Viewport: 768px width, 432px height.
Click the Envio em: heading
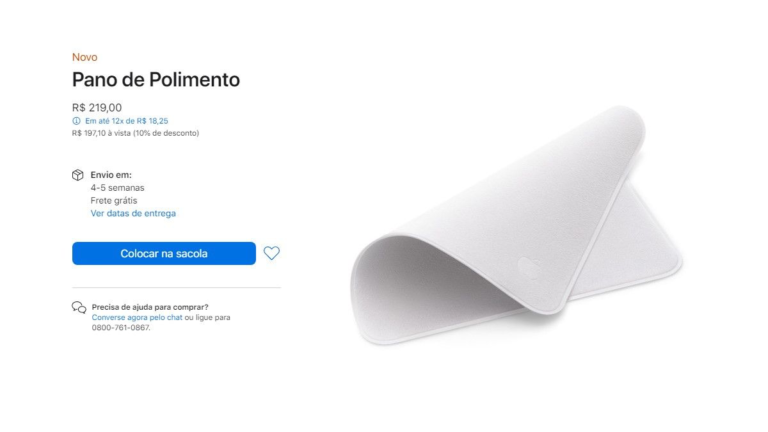tap(111, 175)
